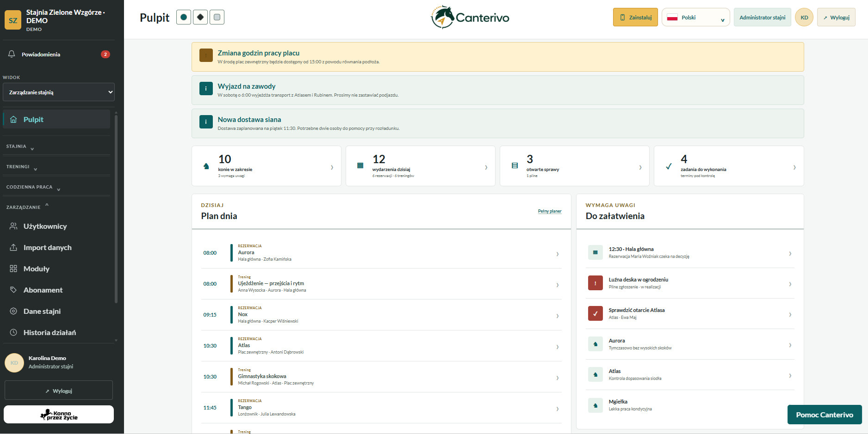Select the dark diamond theme swatch
The height and width of the screenshot is (434, 868).
(x=200, y=17)
